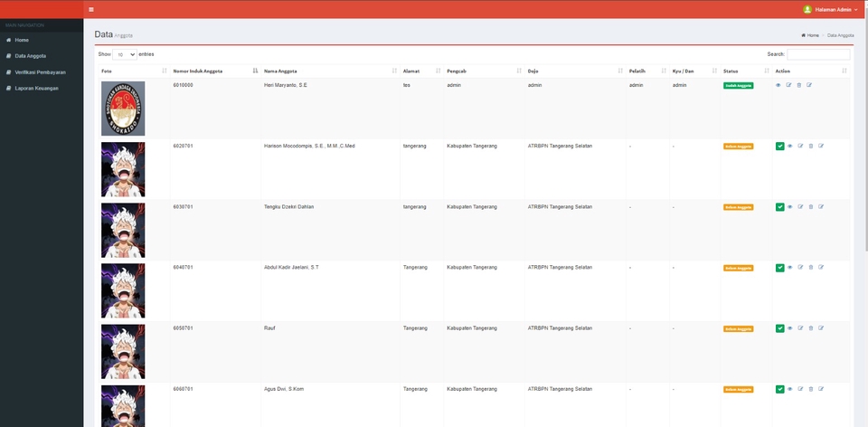
Task: Sort table by Foto column header
Action: coord(134,71)
